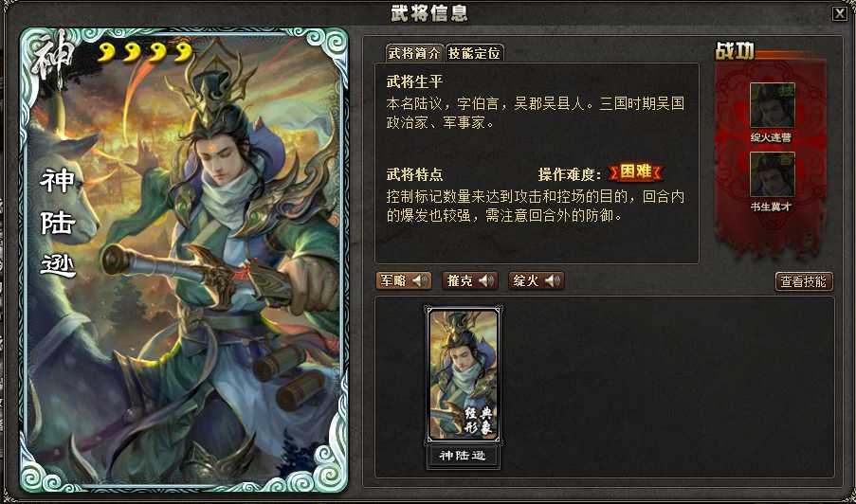856x504 pixels.
Task: Select the 经典形象 skin thumbnail
Action: point(463,374)
